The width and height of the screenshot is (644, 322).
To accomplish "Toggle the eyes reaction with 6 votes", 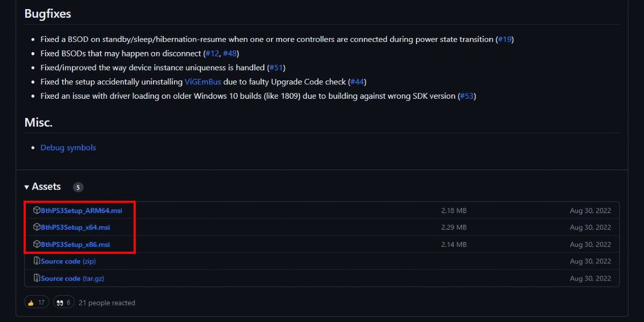I will (64, 302).
